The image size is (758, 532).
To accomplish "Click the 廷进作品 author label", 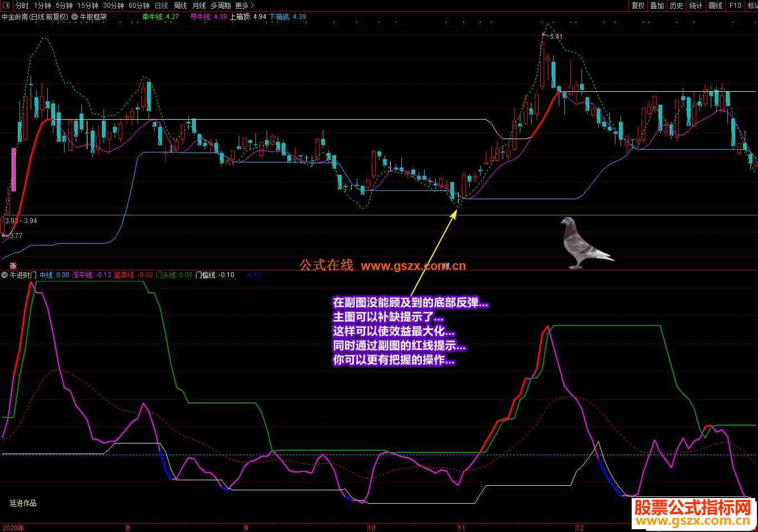I will coord(23,503).
